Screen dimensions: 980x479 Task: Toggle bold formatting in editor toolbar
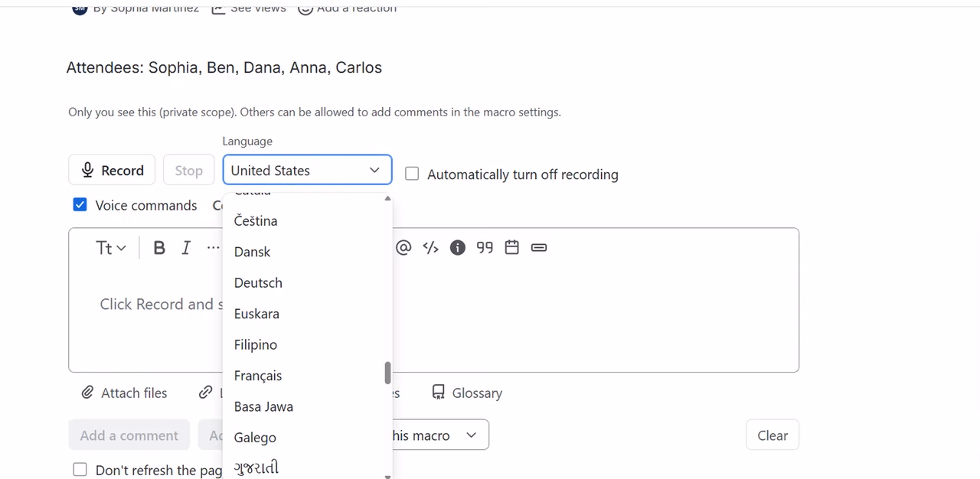tap(159, 248)
